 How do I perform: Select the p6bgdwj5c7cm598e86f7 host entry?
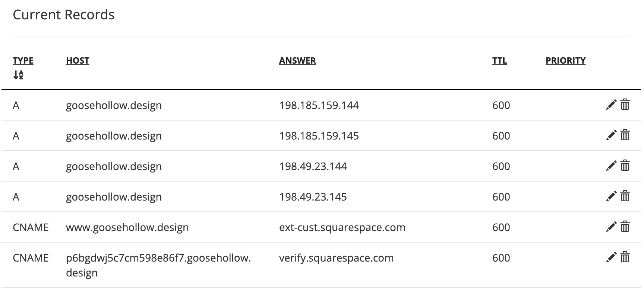[158, 265]
